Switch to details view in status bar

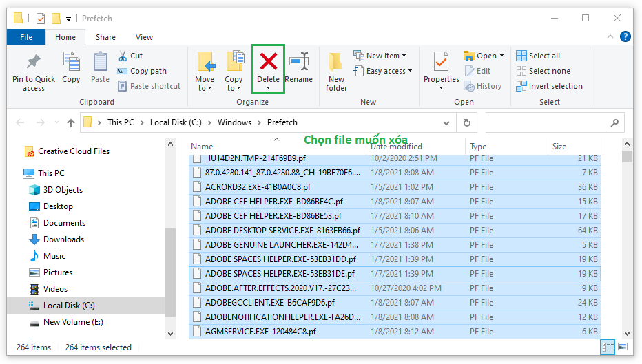point(608,347)
